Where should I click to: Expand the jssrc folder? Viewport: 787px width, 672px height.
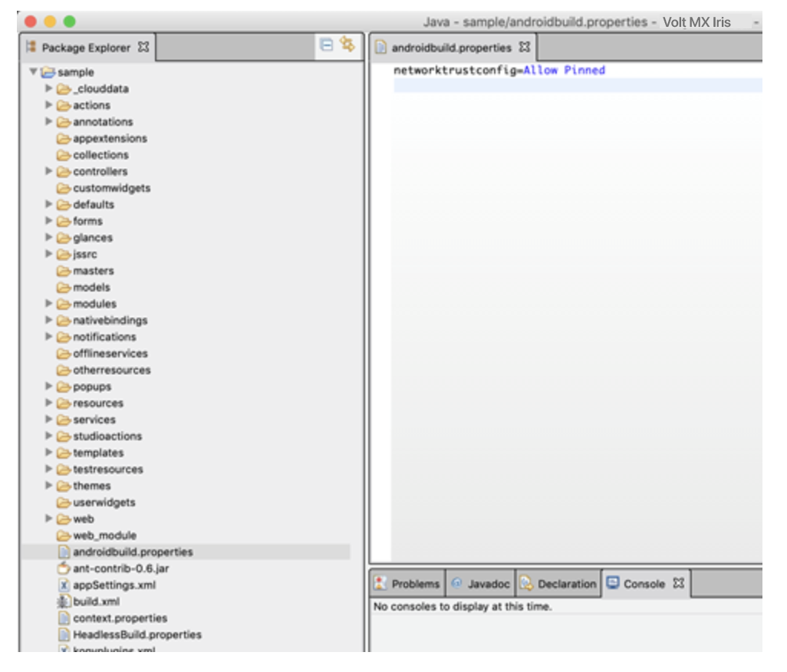[48, 254]
